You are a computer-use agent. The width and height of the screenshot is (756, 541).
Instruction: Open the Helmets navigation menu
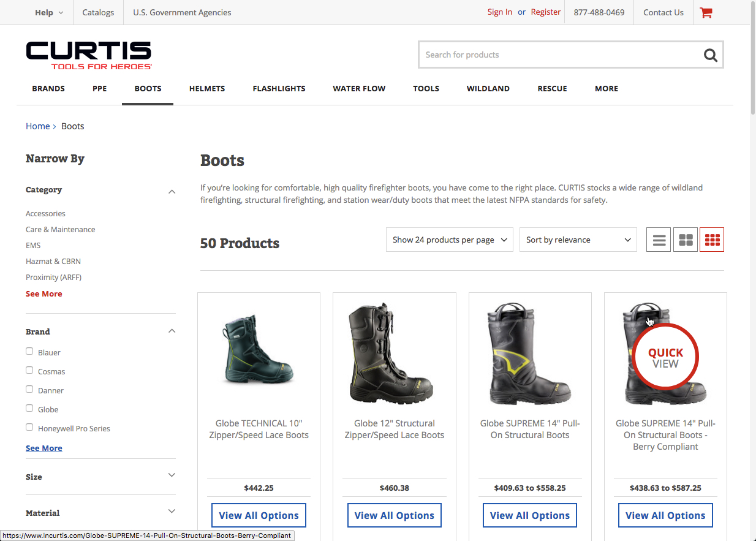(207, 89)
